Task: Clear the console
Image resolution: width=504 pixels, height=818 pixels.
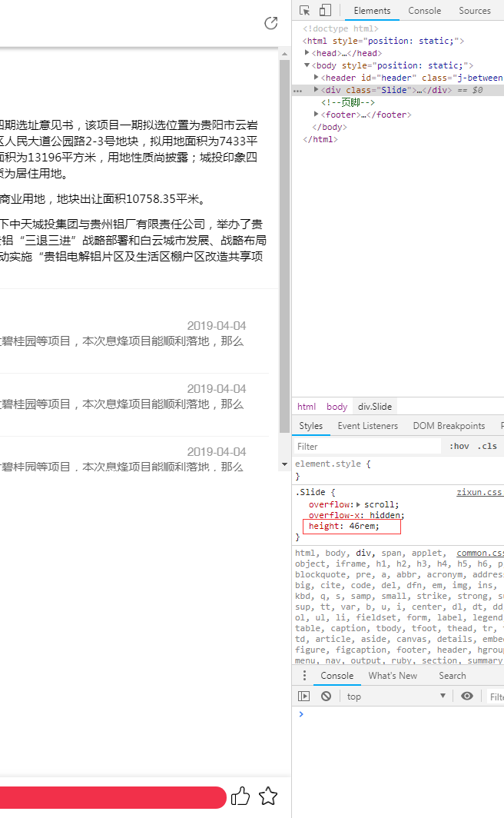Action: [327, 696]
